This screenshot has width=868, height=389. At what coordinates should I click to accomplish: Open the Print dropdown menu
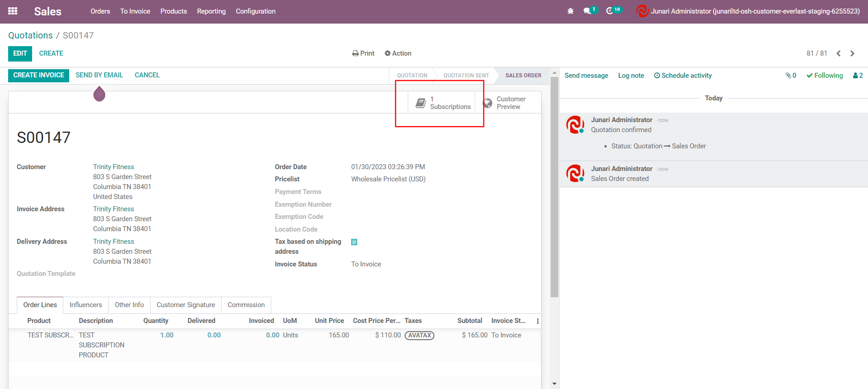coord(363,53)
